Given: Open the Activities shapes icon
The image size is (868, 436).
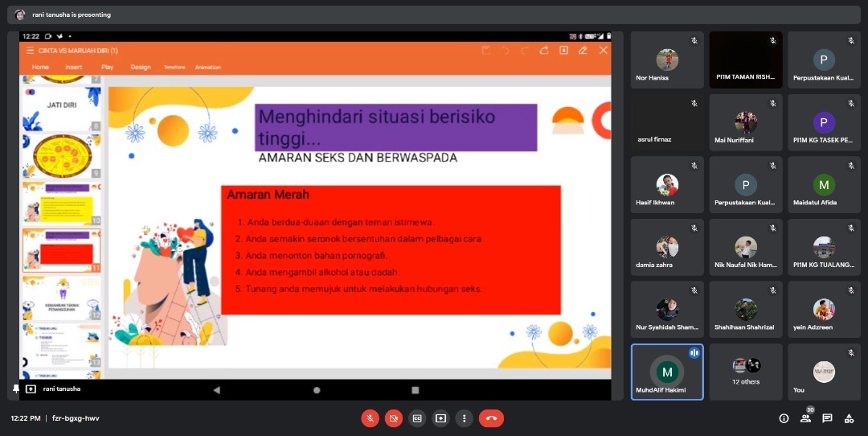Looking at the screenshot, I should tap(849, 418).
